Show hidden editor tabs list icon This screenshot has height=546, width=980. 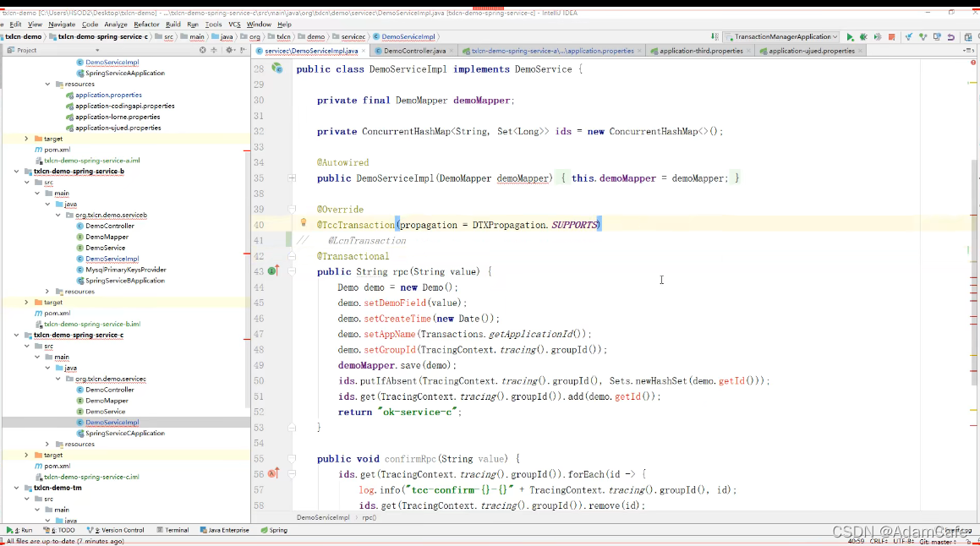tap(969, 51)
